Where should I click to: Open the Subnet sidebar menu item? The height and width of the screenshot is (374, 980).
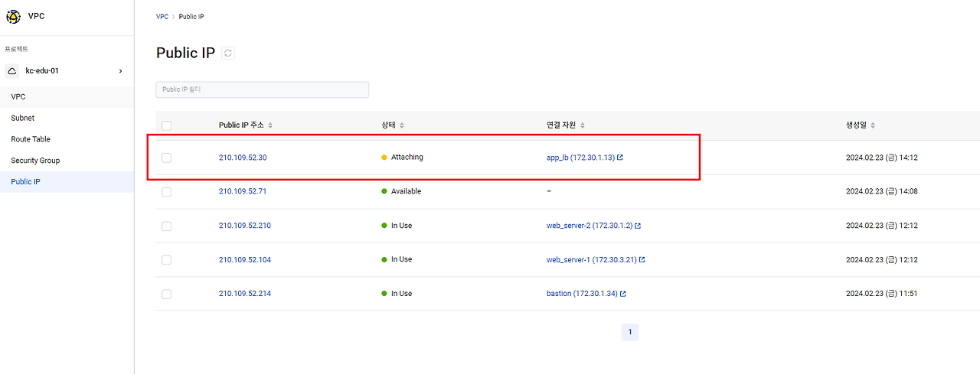click(x=67, y=119)
